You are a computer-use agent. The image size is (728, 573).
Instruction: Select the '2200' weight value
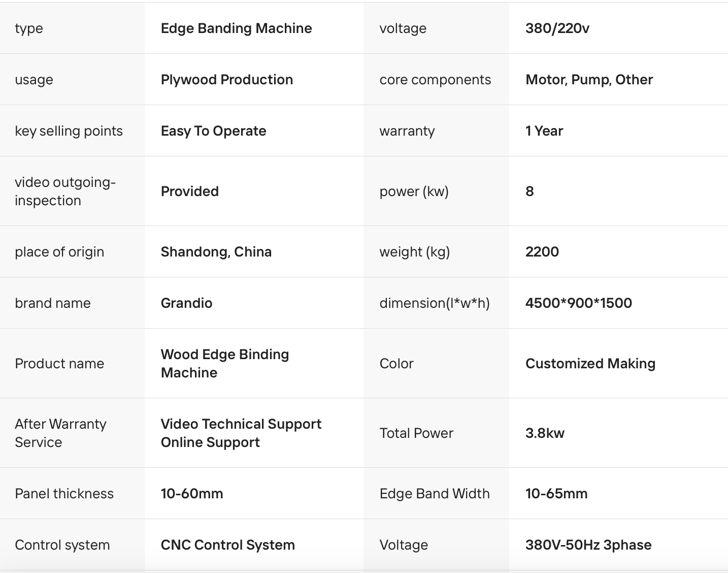pos(542,252)
